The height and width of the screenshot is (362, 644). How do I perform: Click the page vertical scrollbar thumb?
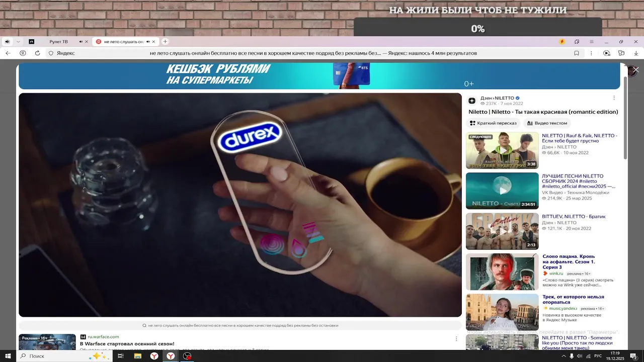point(625,119)
